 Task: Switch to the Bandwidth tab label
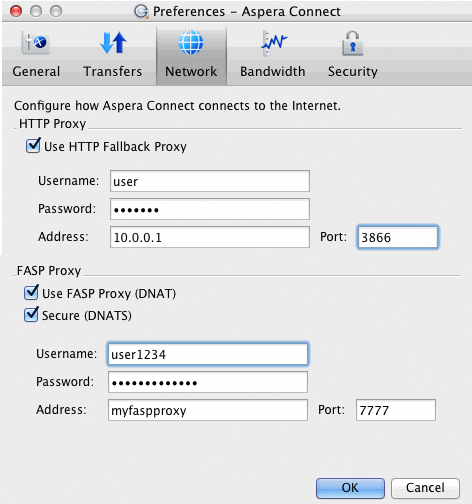click(273, 71)
